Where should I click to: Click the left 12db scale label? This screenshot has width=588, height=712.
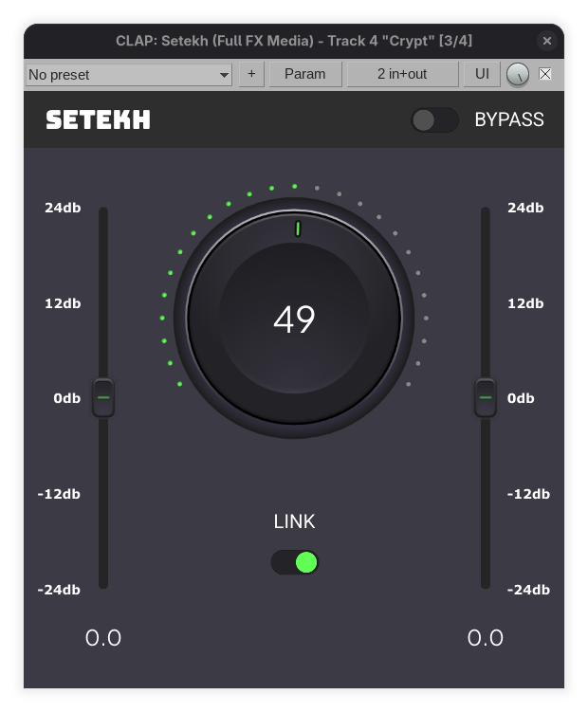click(63, 303)
